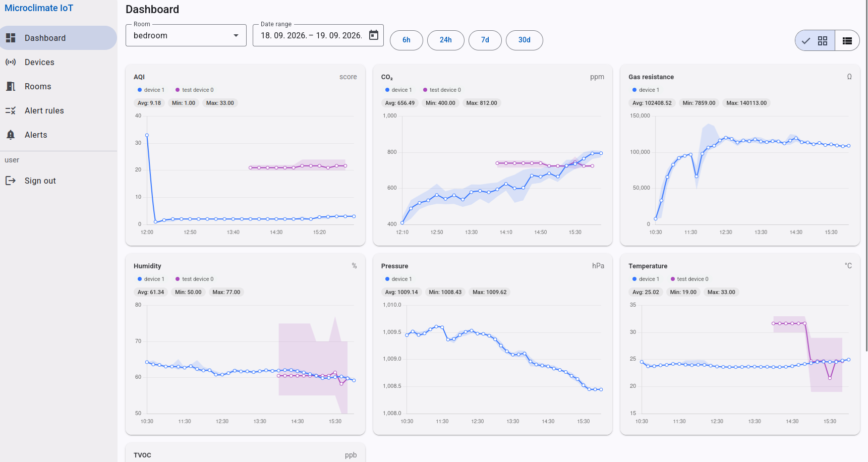The width and height of the screenshot is (868, 462).
Task: Open the Devices menu item
Action: 59,62
